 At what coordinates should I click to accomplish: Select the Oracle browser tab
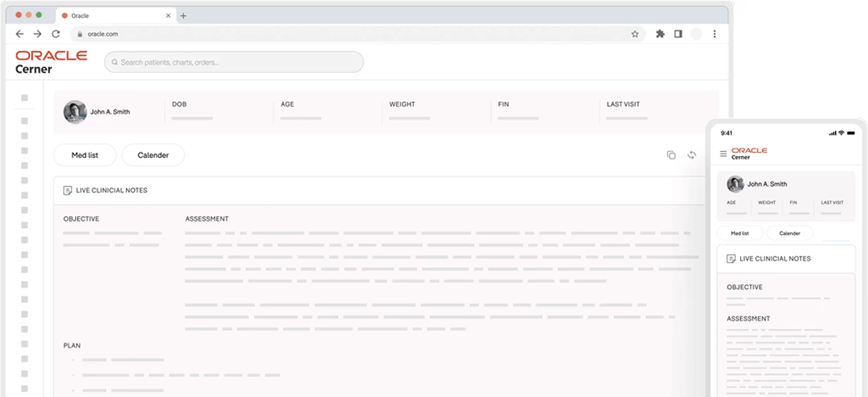[111, 15]
